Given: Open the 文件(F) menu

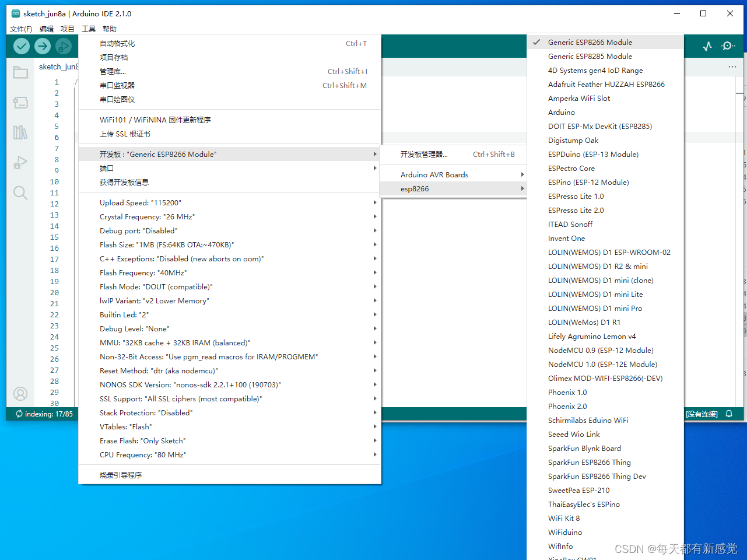Looking at the screenshot, I should point(21,29).
